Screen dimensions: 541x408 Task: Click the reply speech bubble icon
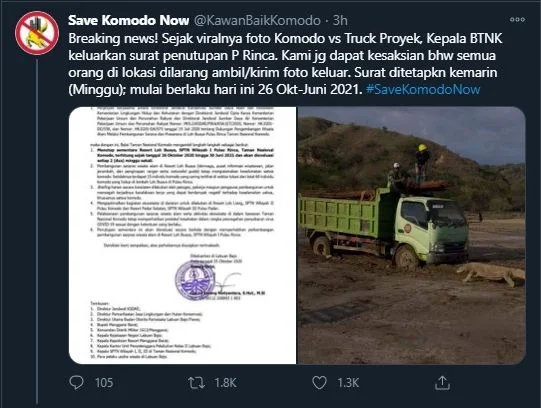[76, 382]
